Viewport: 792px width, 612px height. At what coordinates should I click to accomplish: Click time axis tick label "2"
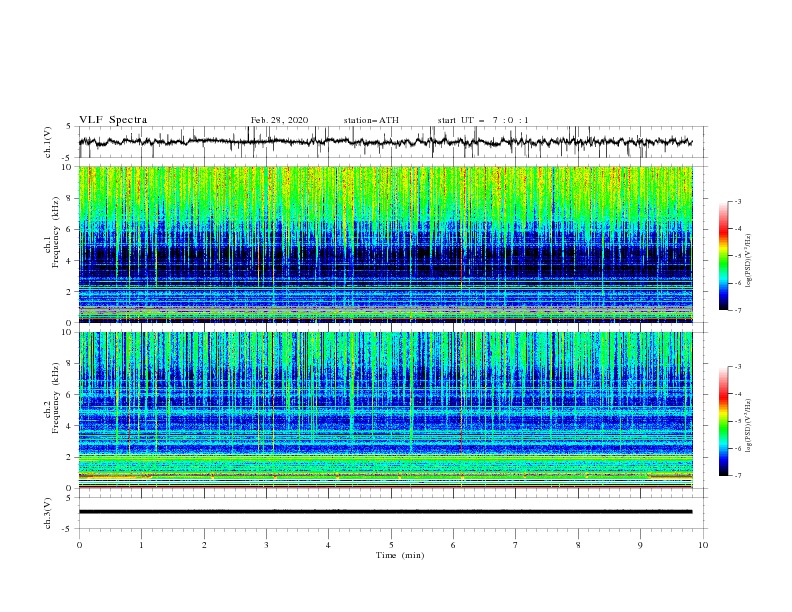tap(204, 545)
